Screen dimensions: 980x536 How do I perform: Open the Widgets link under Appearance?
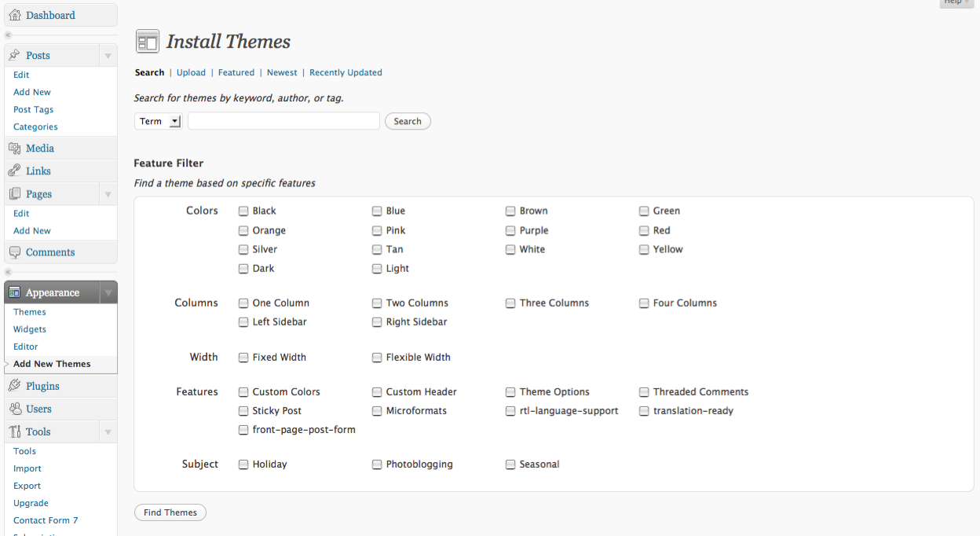(x=30, y=329)
